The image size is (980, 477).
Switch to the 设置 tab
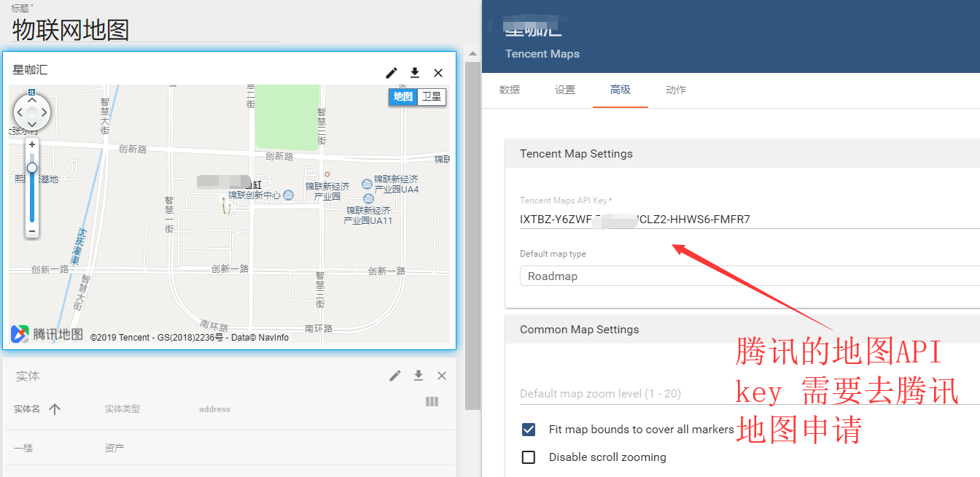click(565, 90)
